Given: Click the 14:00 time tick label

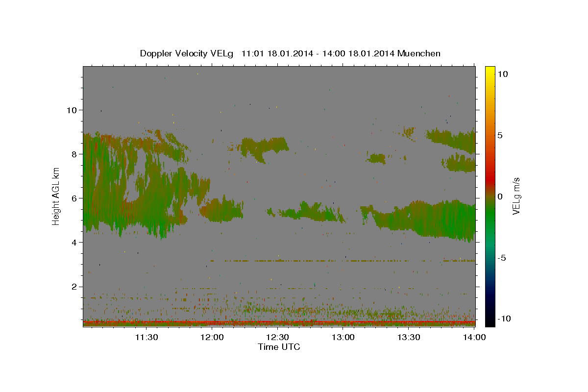Looking at the screenshot, I should pos(474,337).
